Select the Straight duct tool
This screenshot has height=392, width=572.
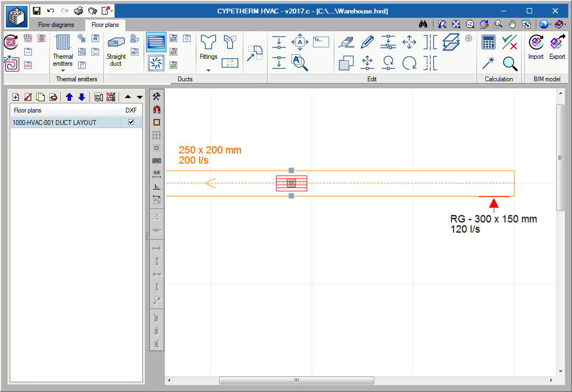[x=116, y=50]
